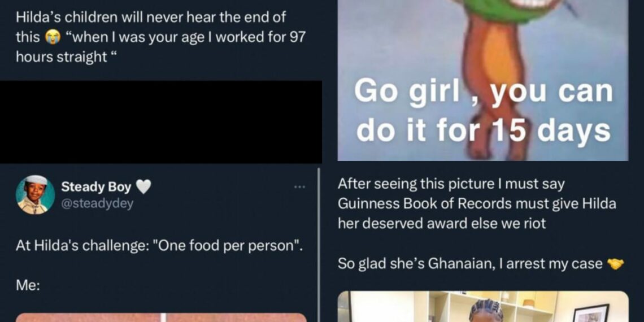The width and height of the screenshot is (644, 322).
Task: Click the '97 hours straight' quote text
Action: [x=161, y=47]
